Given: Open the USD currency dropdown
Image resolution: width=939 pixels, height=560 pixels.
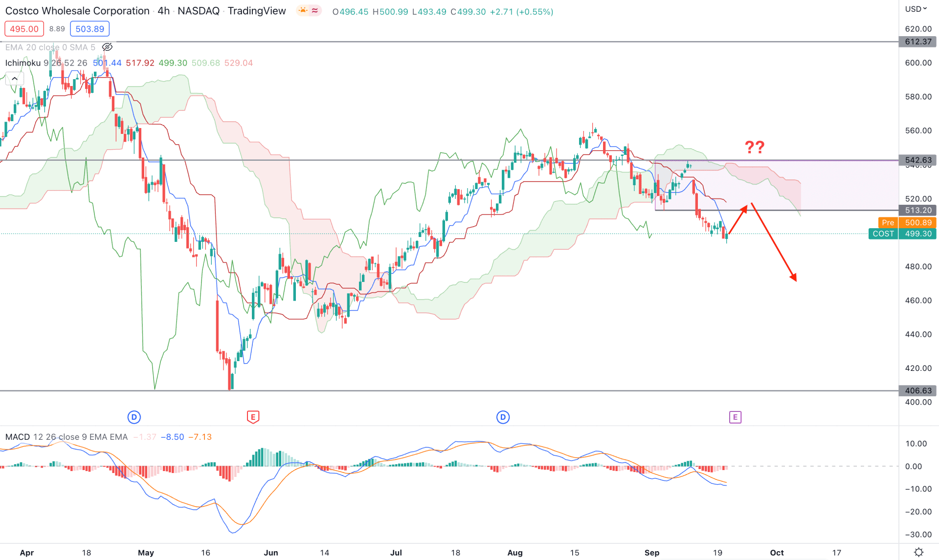Looking at the screenshot, I should tap(916, 9).
